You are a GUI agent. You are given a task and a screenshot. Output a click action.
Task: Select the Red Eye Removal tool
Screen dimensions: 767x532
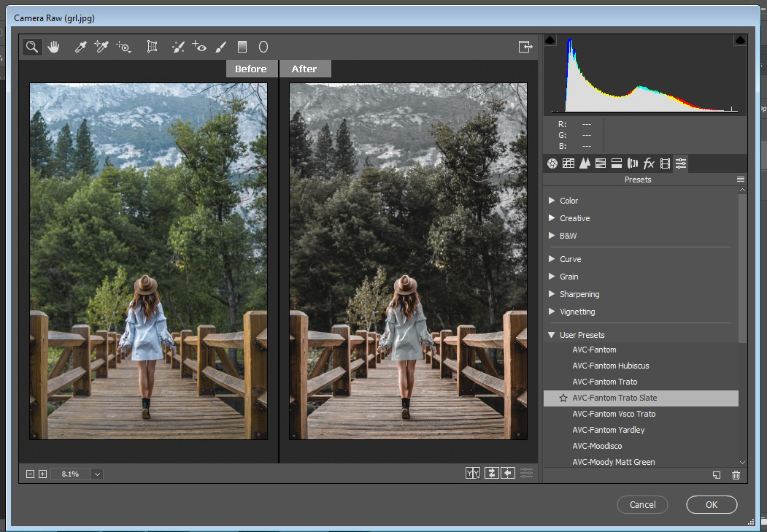199,47
